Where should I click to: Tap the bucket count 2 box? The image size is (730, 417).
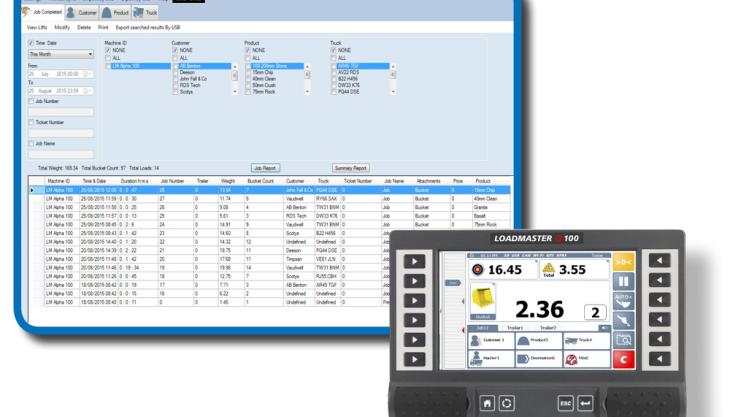tap(595, 312)
